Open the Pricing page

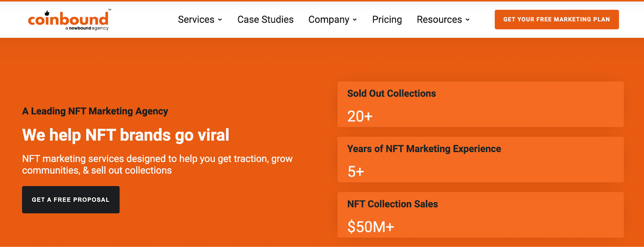click(x=387, y=19)
